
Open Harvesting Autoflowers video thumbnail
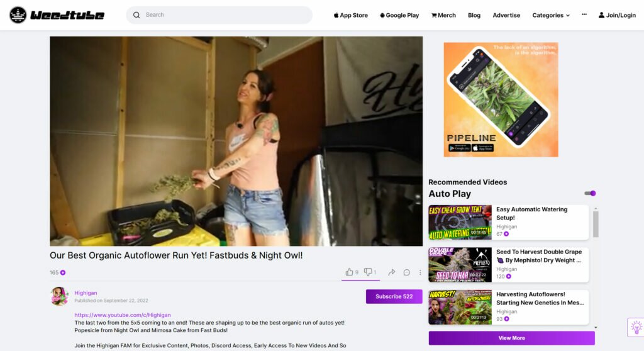pyautogui.click(x=460, y=307)
